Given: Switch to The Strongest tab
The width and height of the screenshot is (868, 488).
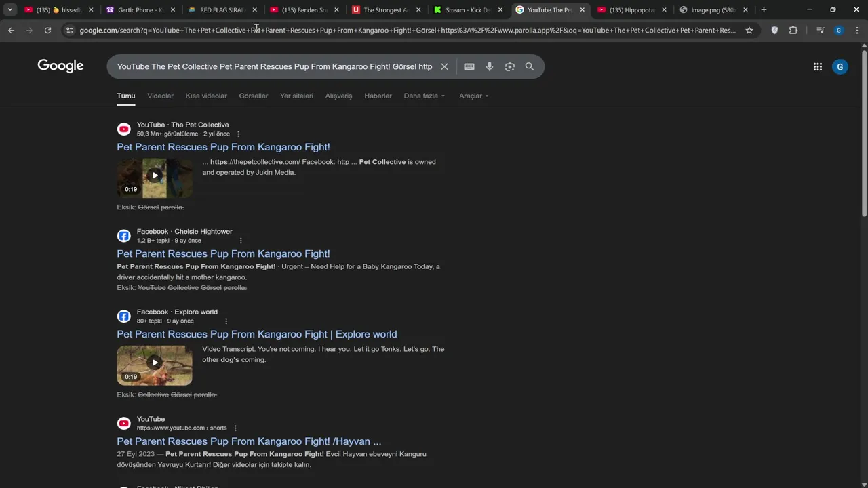Looking at the screenshot, I should pyautogui.click(x=386, y=9).
